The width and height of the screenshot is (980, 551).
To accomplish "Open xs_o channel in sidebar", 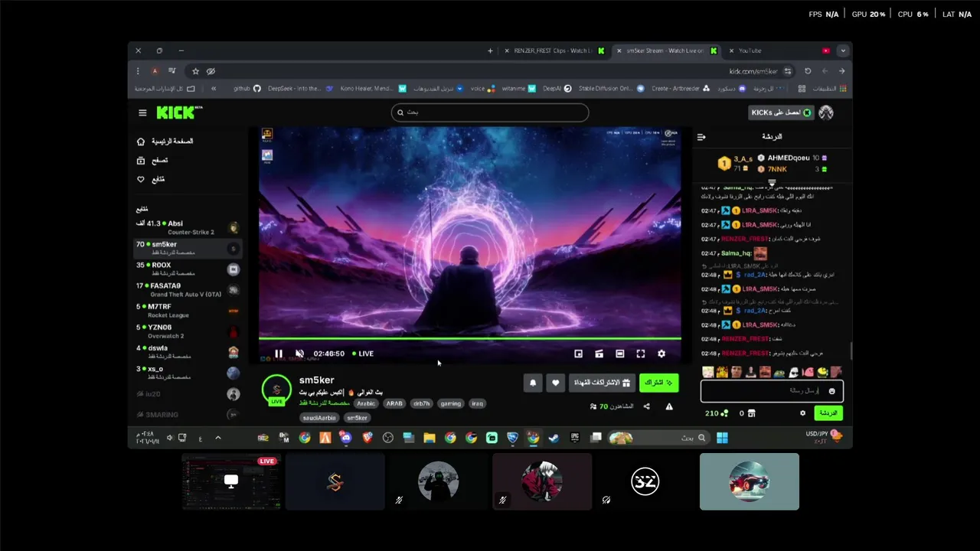I will tap(188, 372).
